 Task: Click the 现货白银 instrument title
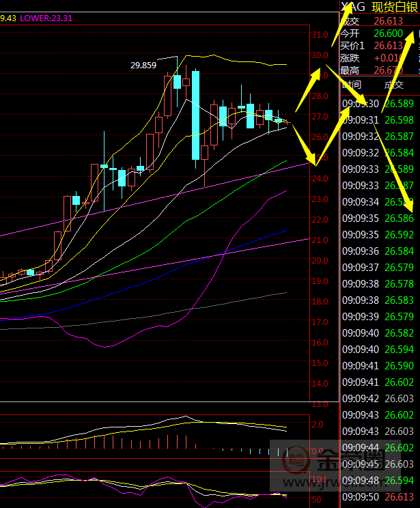coord(395,7)
